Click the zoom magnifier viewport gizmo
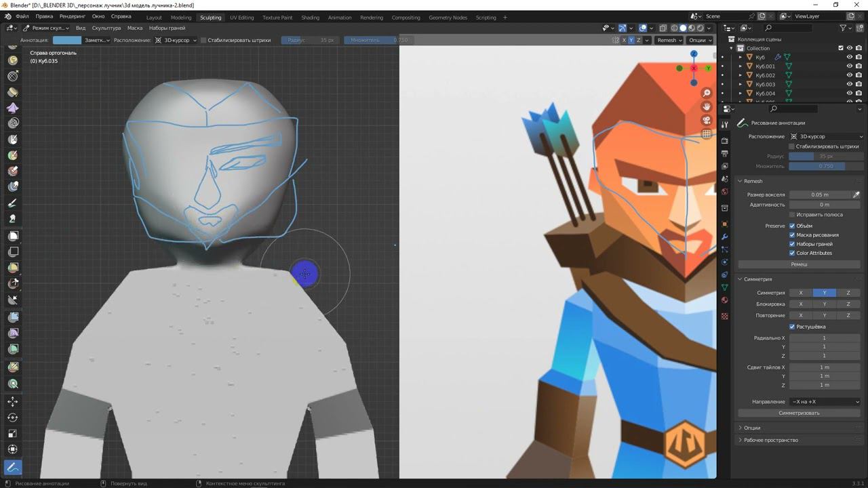Viewport: 868px width, 488px height. (x=707, y=93)
